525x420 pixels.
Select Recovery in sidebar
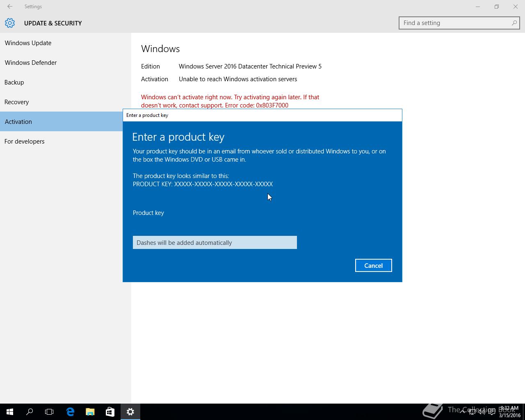[66, 102]
